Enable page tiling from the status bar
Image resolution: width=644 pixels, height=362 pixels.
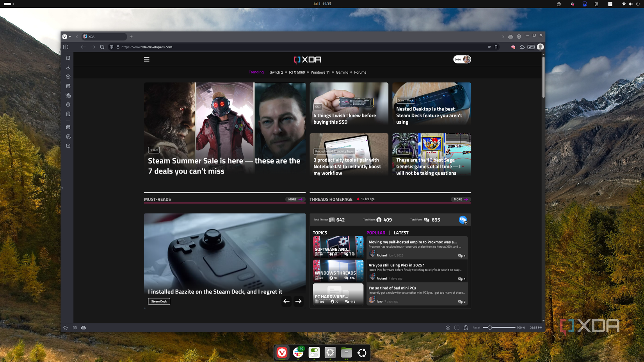coord(457,328)
